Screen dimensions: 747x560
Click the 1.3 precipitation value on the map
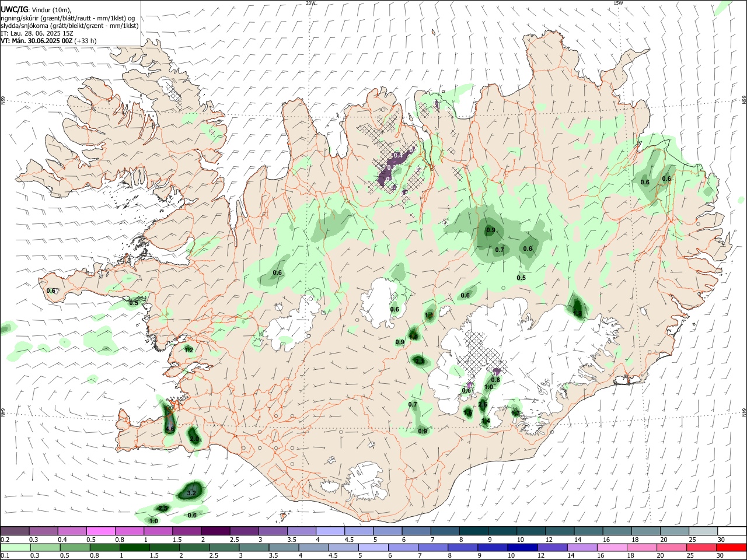tap(515, 413)
